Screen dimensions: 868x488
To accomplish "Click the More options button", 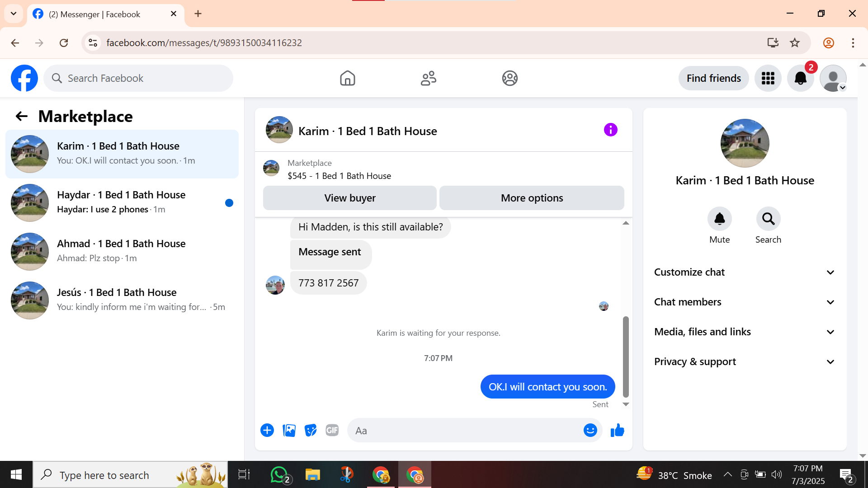I will pyautogui.click(x=532, y=198).
